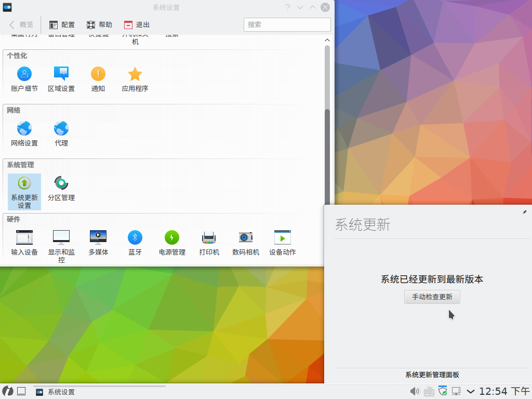532x399 pixels.
Task: Open the volume tray icon
Action: coord(415,391)
